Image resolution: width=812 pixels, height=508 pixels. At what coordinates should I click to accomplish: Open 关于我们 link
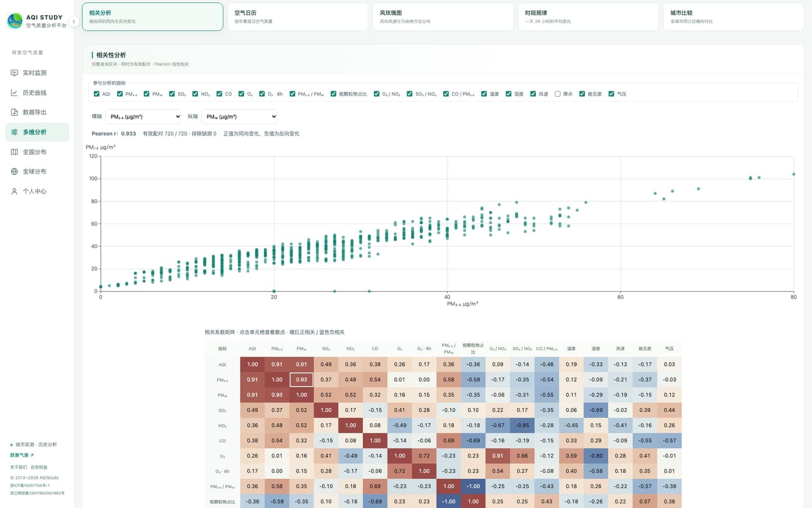(18, 467)
